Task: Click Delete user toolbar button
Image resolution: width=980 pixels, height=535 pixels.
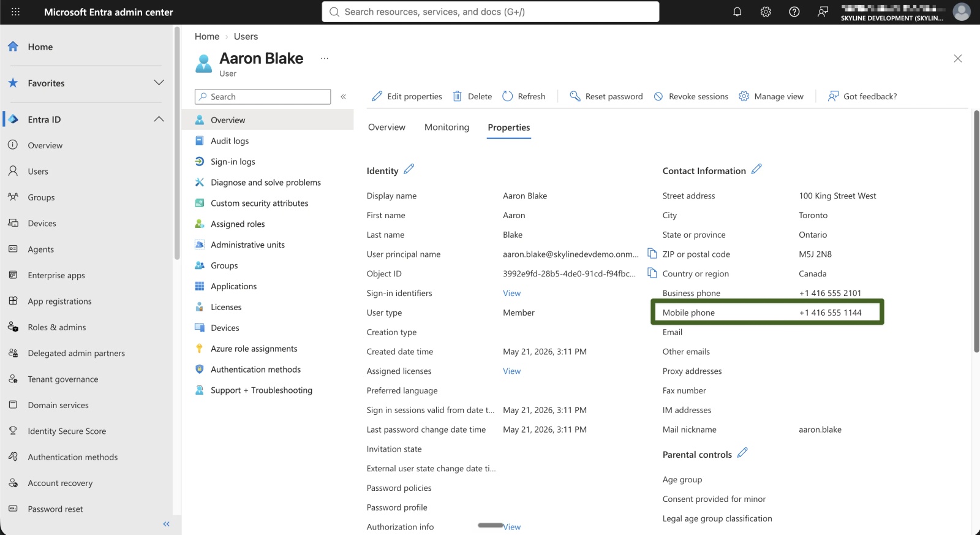Action: (472, 96)
